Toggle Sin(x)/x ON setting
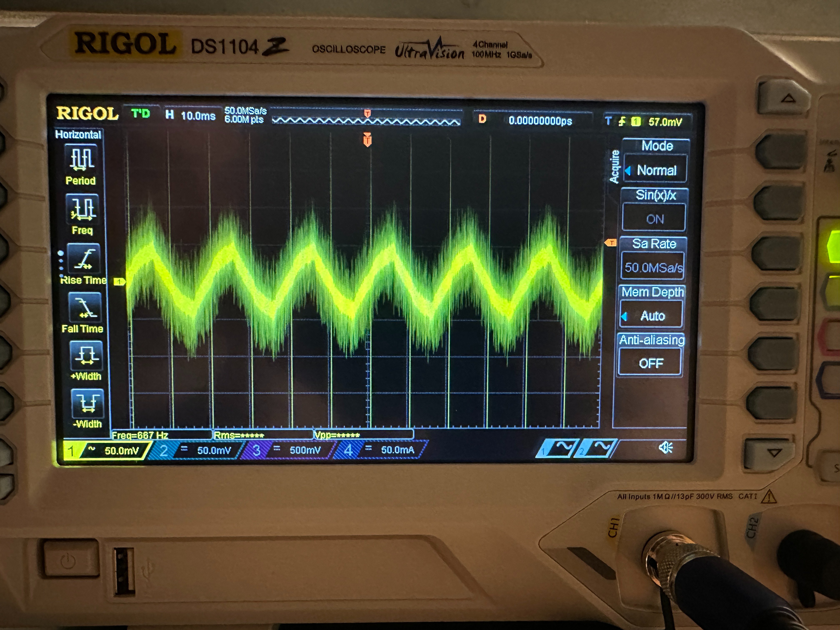 click(x=654, y=219)
